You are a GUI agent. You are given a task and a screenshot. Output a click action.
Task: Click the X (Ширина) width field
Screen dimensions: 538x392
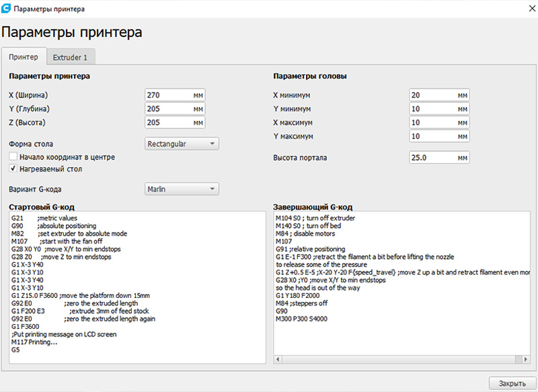[168, 95]
